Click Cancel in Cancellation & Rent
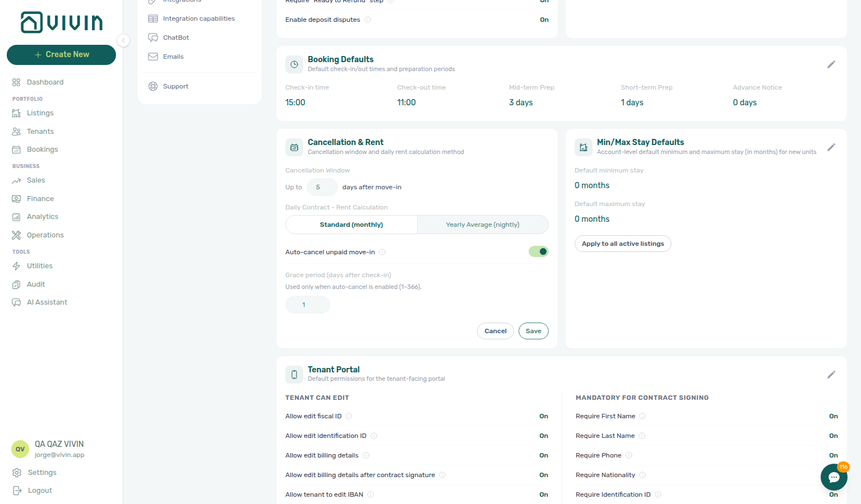 click(x=496, y=331)
